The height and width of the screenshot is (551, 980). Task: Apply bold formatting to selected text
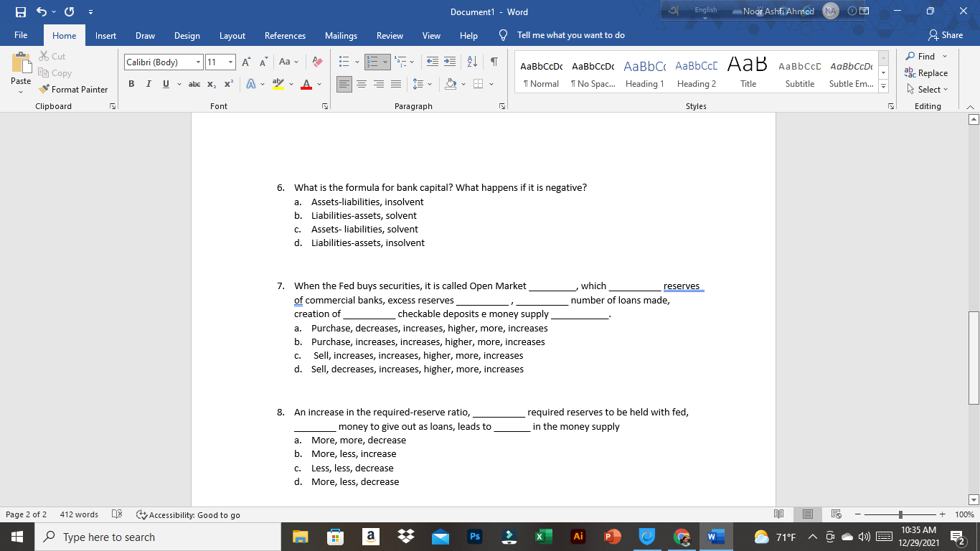coord(131,83)
